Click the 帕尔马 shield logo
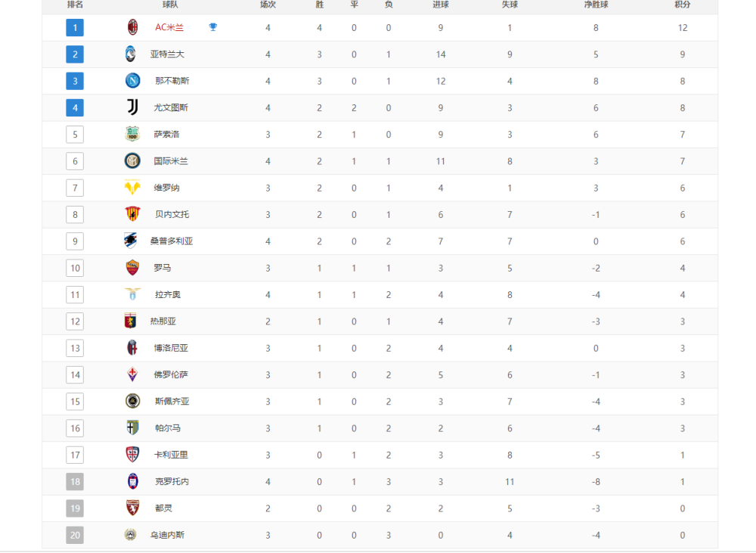The width and height of the screenshot is (756, 553). [132, 428]
